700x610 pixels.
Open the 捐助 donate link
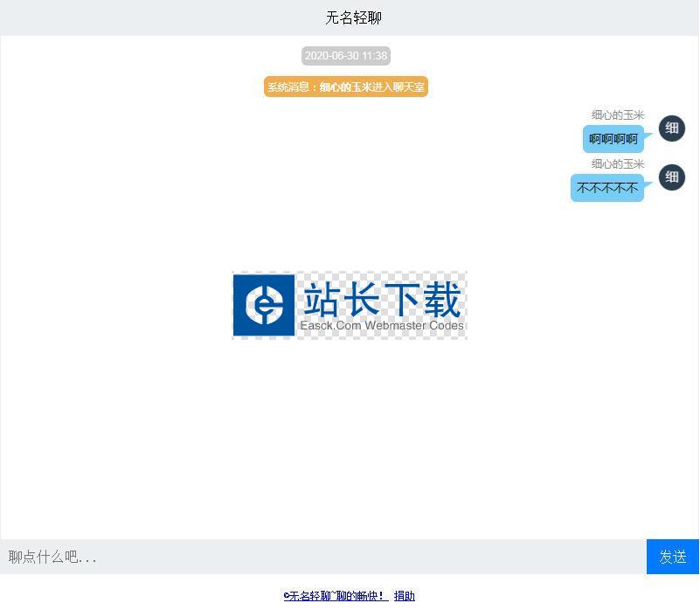point(405,596)
